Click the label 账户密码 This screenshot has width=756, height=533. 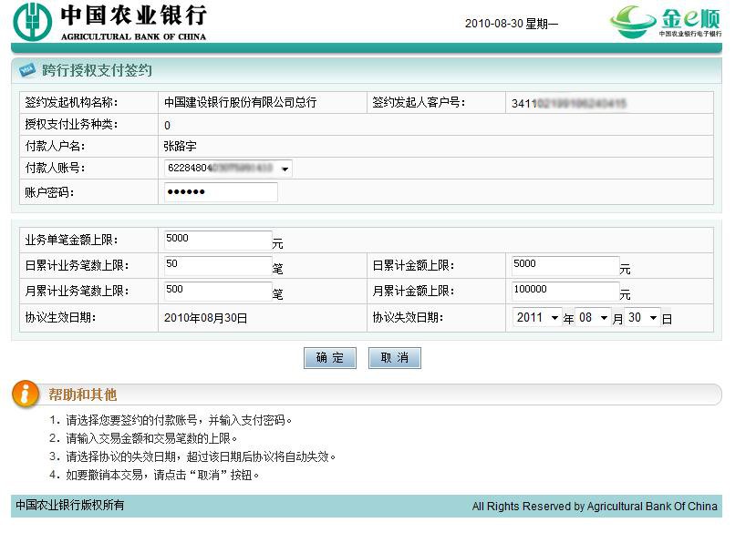(49, 192)
